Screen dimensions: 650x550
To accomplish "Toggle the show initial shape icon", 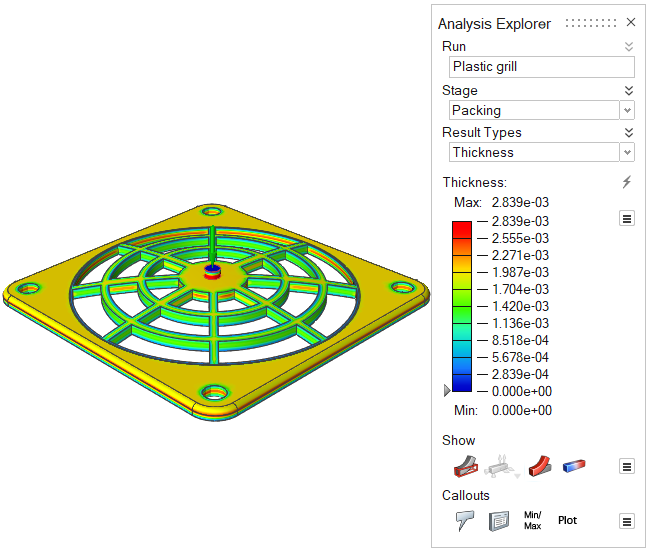I will [461, 466].
